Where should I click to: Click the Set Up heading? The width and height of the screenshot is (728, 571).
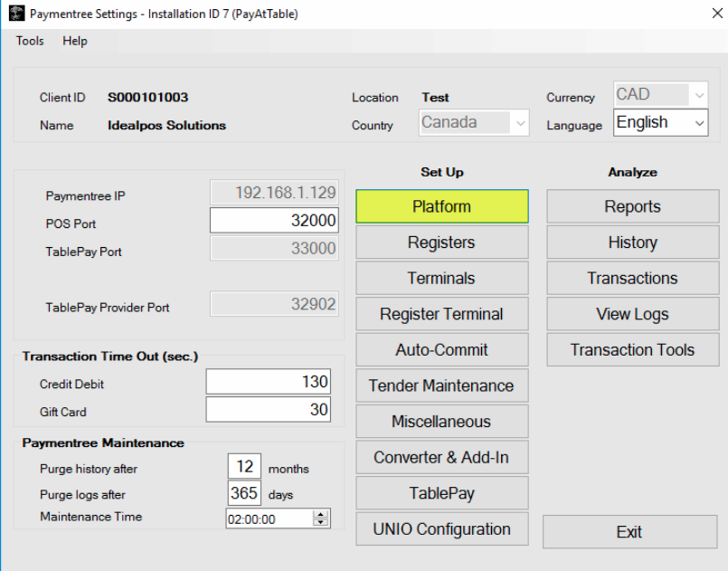[442, 172]
